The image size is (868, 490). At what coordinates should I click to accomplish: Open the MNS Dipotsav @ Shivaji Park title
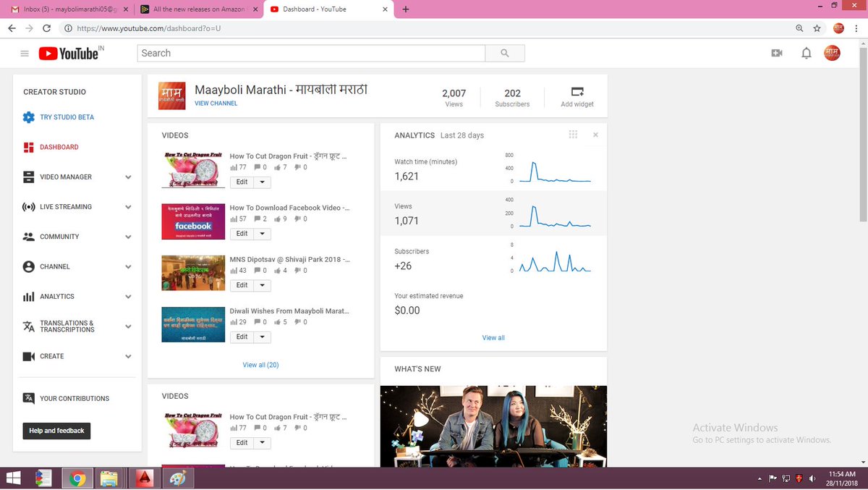pyautogui.click(x=289, y=259)
